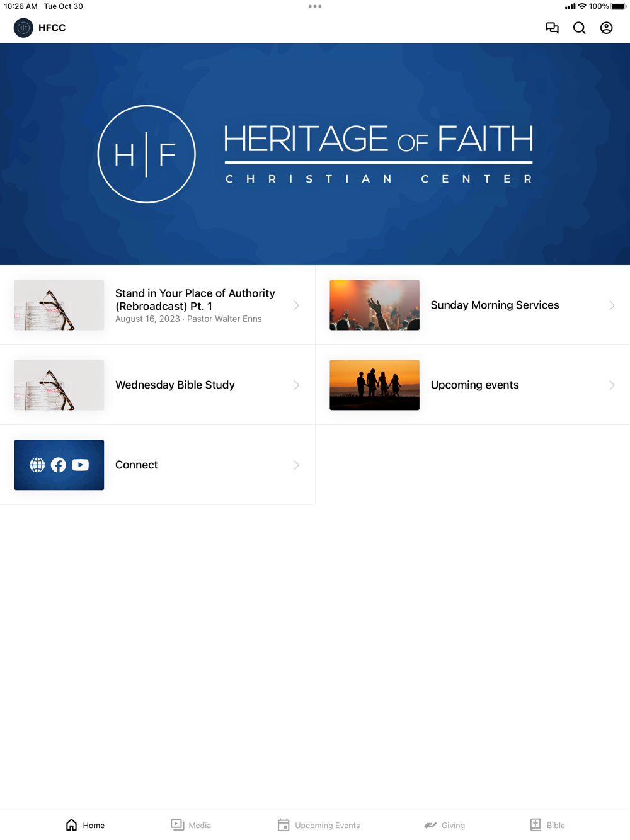Open Stand in Your Place of Authority sermon

tap(157, 305)
